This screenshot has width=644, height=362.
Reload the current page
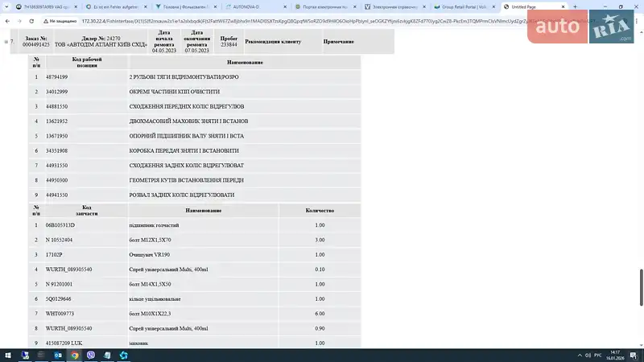tap(31, 21)
